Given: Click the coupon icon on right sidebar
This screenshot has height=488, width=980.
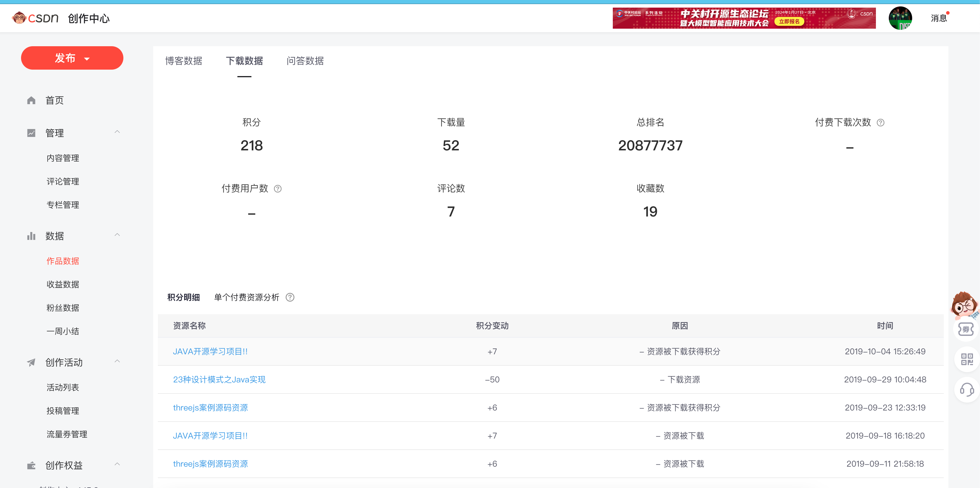Looking at the screenshot, I should click(966, 329).
